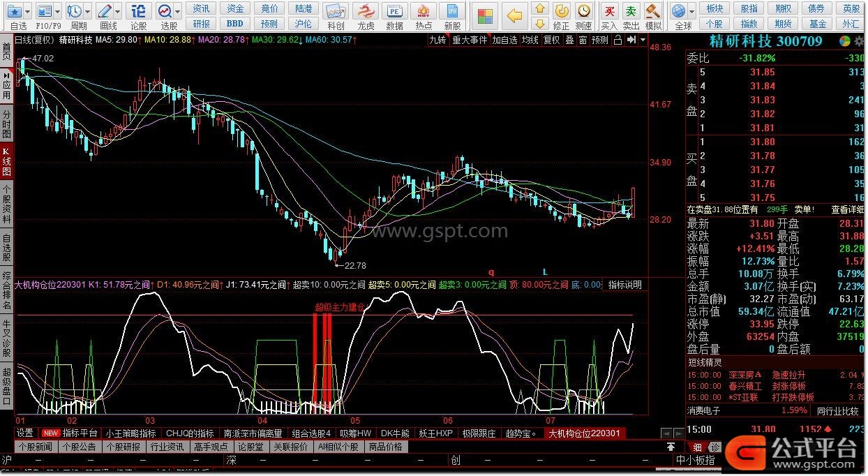Open the 个股新闻 bottom tab
Image resolution: width=868 pixels, height=476 pixels.
point(36,447)
